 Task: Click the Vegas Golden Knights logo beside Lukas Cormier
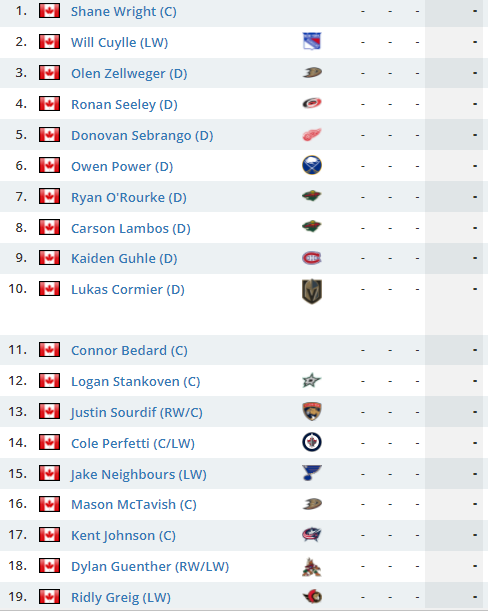pyautogui.click(x=312, y=291)
